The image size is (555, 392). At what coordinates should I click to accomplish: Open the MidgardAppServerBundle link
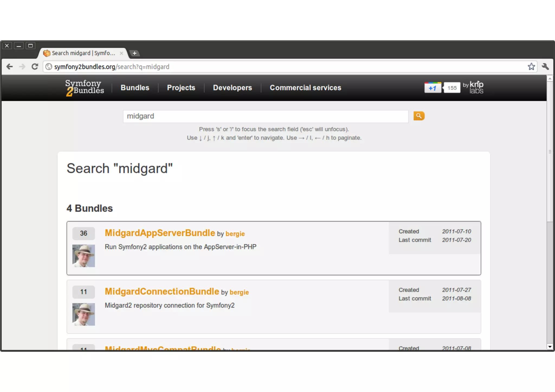tap(160, 233)
